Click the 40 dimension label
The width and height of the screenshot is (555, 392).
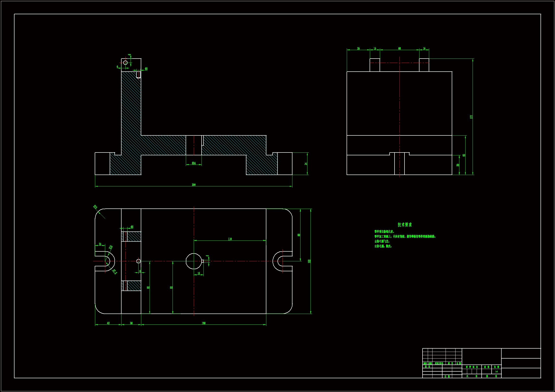tap(108, 323)
